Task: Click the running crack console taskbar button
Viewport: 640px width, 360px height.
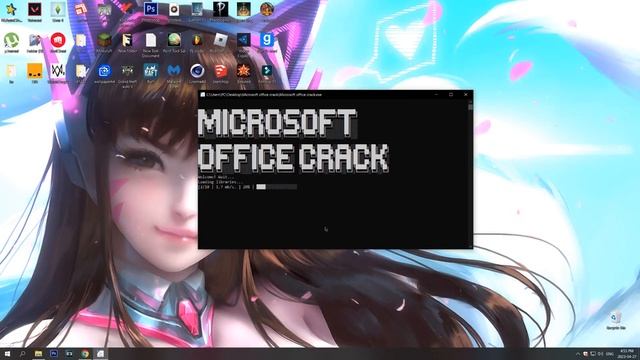Action: tap(100, 353)
